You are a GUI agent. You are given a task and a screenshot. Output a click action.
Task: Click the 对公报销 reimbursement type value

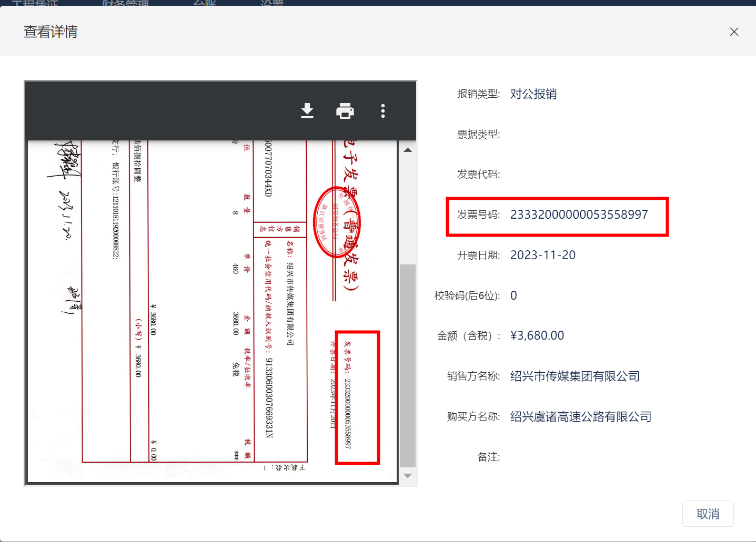(x=533, y=94)
